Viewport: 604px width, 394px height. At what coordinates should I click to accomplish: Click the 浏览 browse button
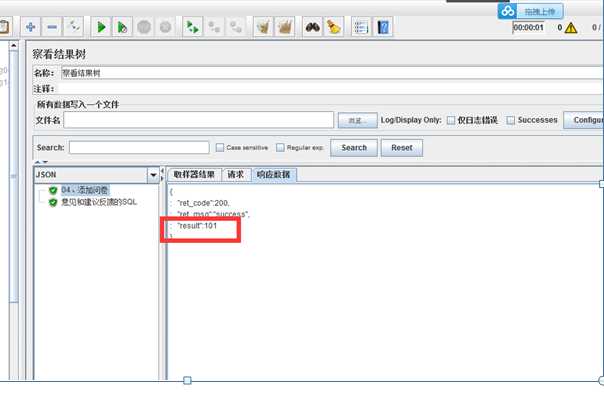coord(357,120)
